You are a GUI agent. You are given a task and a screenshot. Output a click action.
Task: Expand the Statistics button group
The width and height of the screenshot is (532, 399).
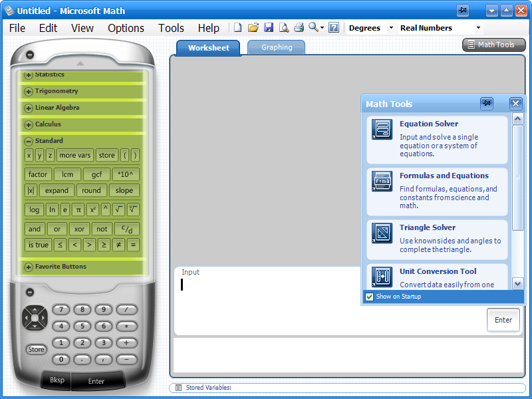coord(29,75)
